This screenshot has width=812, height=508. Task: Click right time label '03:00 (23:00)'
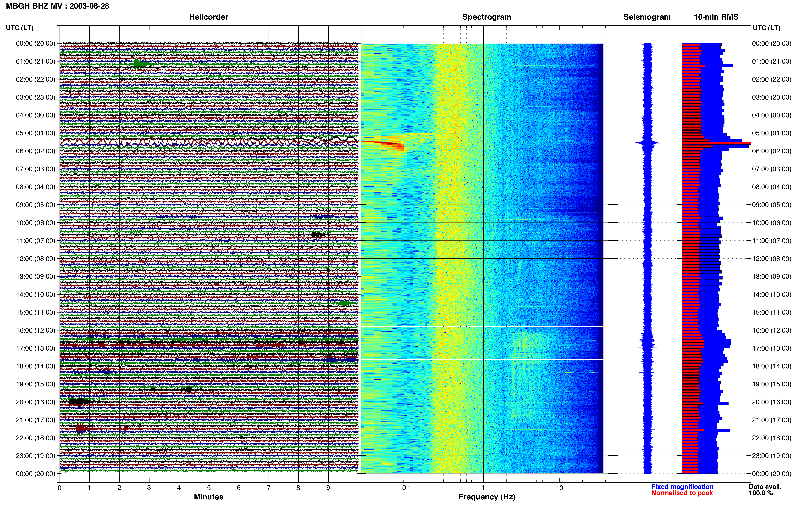tap(772, 97)
